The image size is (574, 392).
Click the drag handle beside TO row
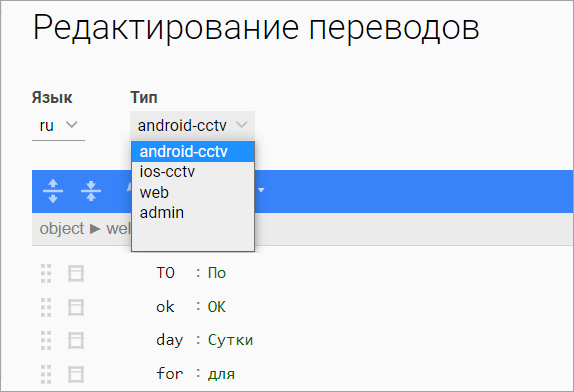pos(46,273)
